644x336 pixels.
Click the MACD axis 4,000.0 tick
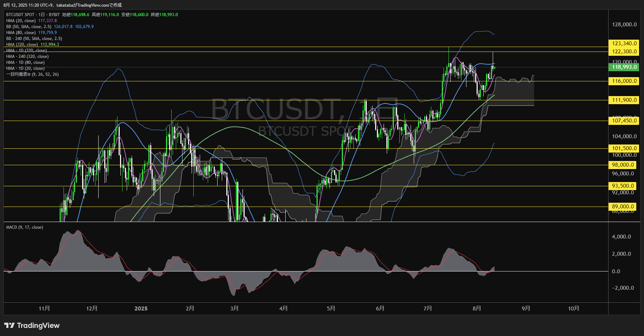click(x=622, y=237)
